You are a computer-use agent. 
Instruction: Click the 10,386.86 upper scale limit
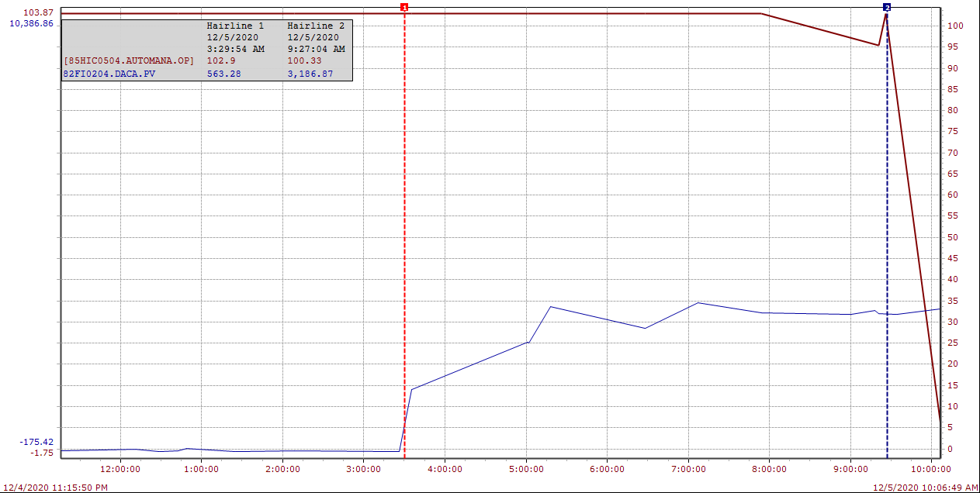[32, 24]
